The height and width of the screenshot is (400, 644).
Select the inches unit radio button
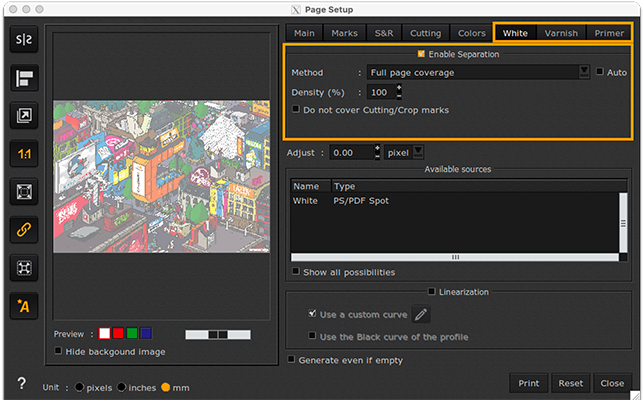122,387
